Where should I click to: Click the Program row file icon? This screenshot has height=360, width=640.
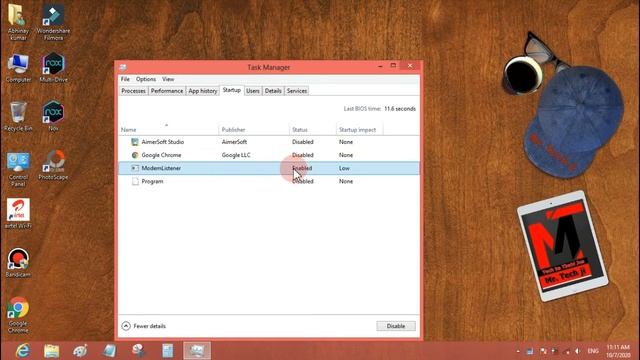tap(135, 181)
